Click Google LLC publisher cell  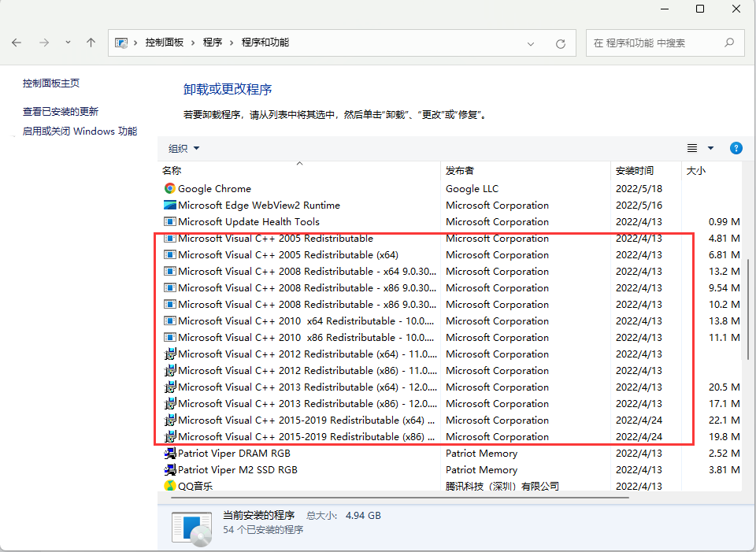tap(472, 188)
